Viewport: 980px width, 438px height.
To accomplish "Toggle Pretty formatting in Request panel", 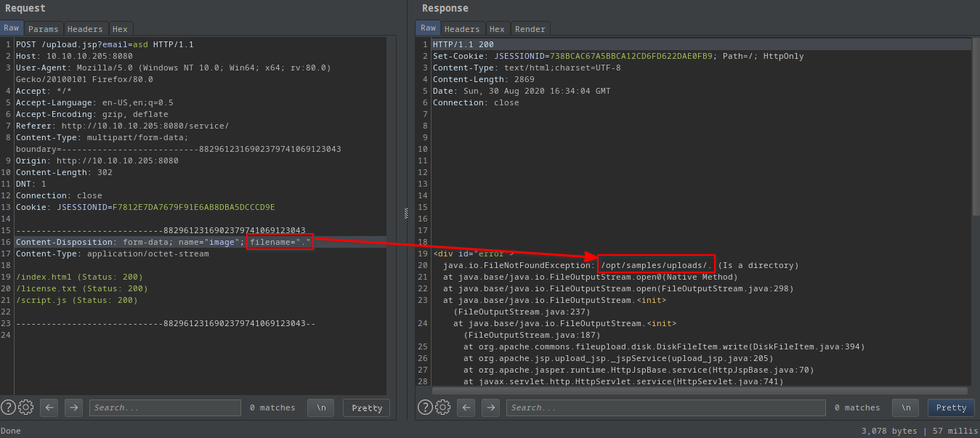I will [366, 407].
